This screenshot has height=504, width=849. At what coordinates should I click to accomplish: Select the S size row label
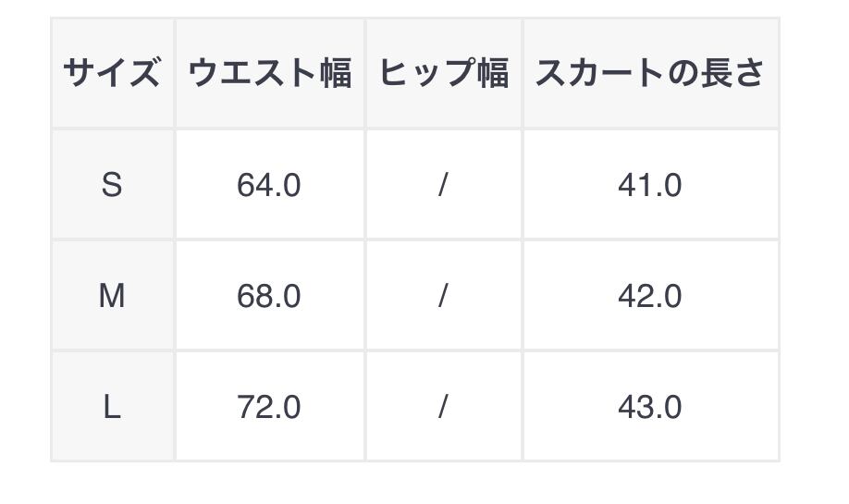(112, 185)
